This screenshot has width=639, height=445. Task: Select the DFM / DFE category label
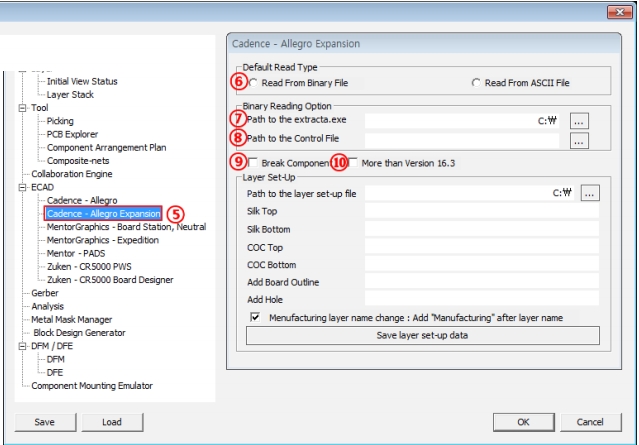(52, 346)
